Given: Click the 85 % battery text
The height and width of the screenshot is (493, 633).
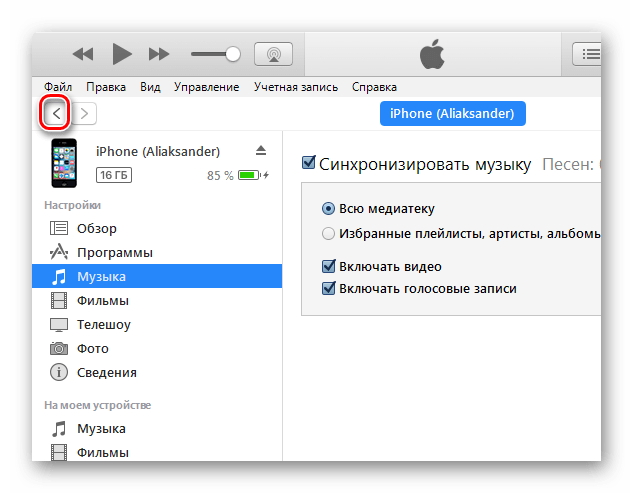Looking at the screenshot, I should tap(220, 176).
